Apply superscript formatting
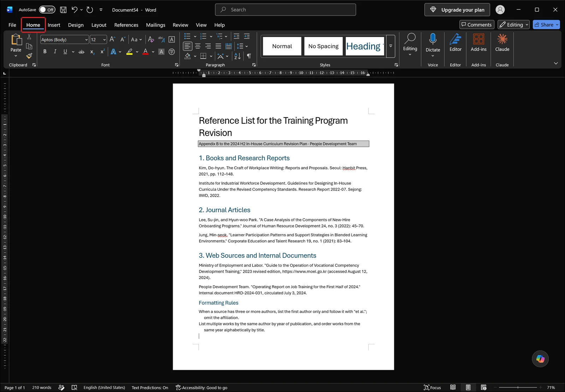 coord(102,52)
